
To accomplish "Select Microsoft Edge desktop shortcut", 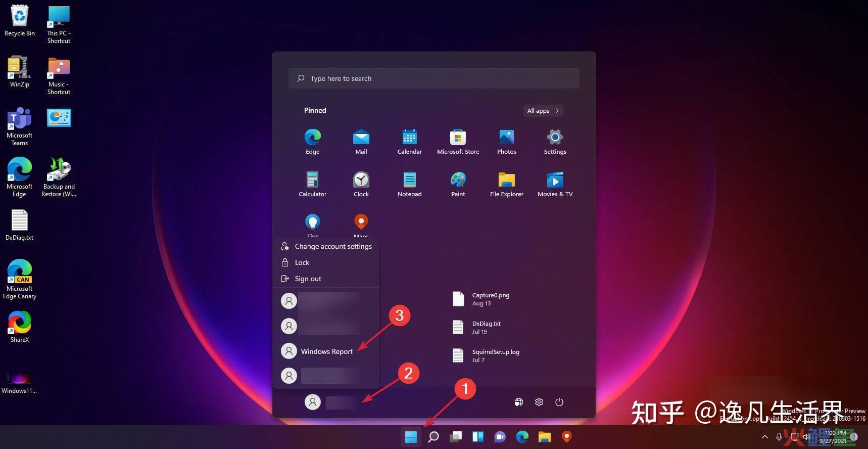I will pos(20,177).
